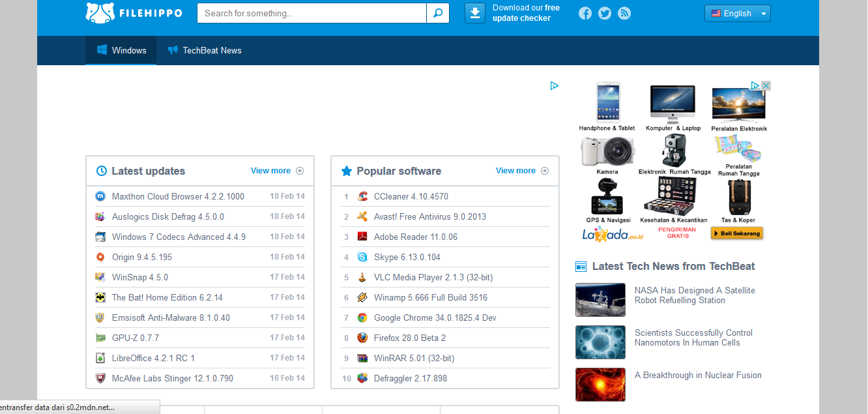The image size is (868, 414).
Task: Click the FileHippo logo
Action: 134,12
